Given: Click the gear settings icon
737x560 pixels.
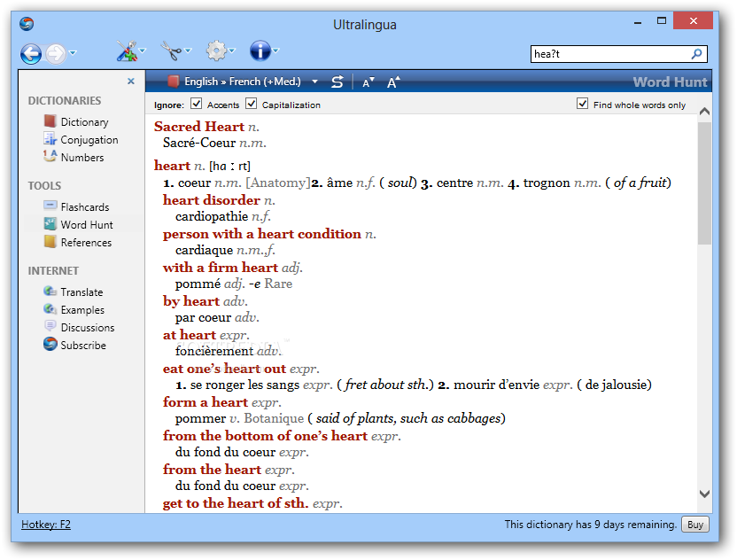Looking at the screenshot, I should coord(216,51).
